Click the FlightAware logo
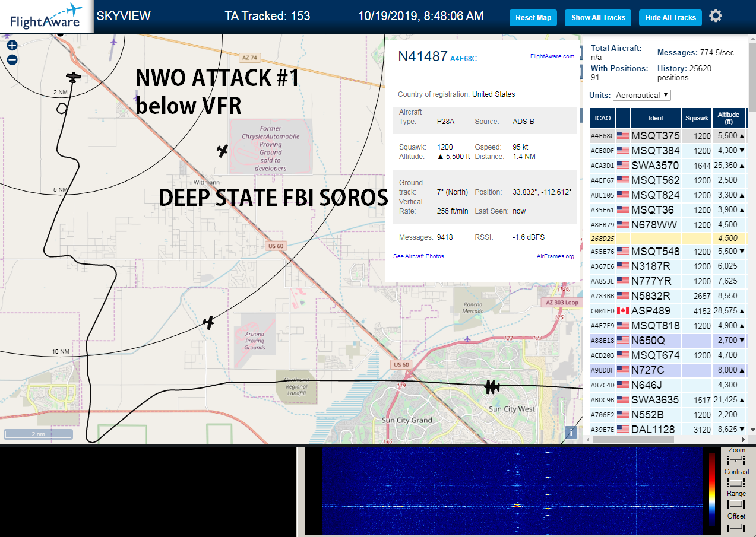Screen dimensions: 756x537 [46, 16]
